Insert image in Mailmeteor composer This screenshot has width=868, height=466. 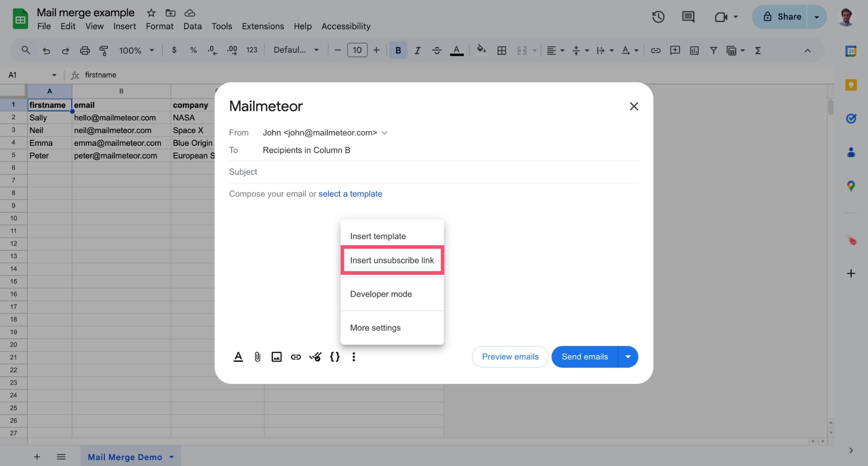point(276,357)
